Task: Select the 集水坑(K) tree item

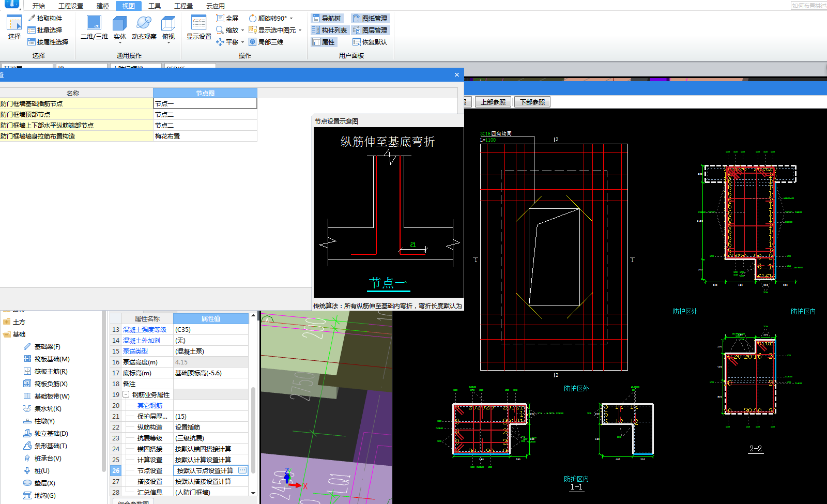Action: coord(48,409)
